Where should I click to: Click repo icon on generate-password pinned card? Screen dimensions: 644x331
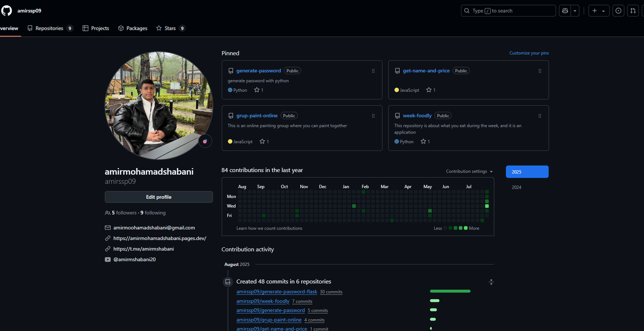[230, 71]
